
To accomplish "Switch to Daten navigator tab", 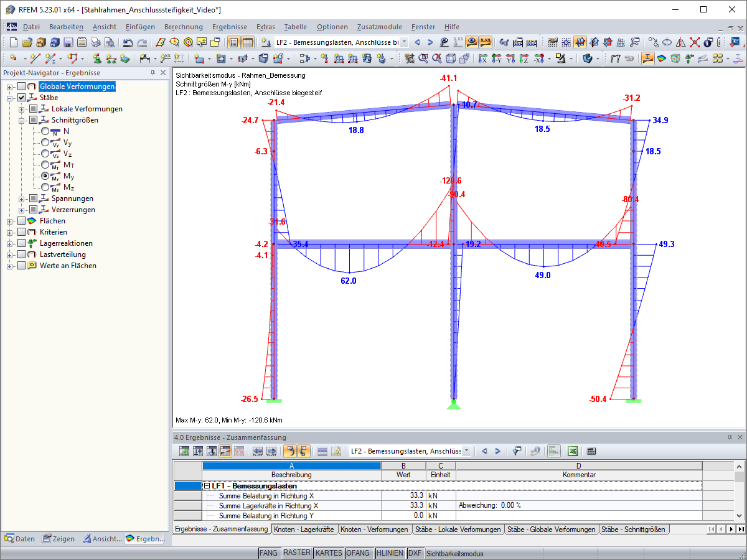I will [x=21, y=539].
